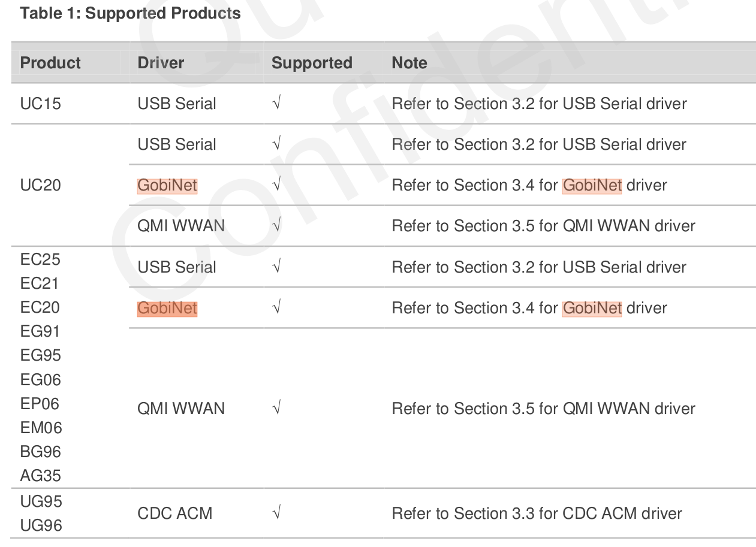Select the UC15 product cell

coord(41,104)
